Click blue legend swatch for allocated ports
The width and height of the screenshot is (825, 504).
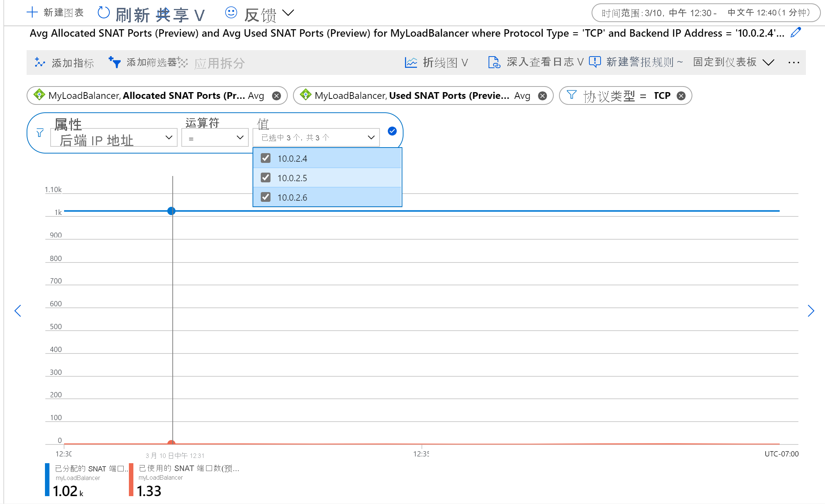[x=47, y=480]
